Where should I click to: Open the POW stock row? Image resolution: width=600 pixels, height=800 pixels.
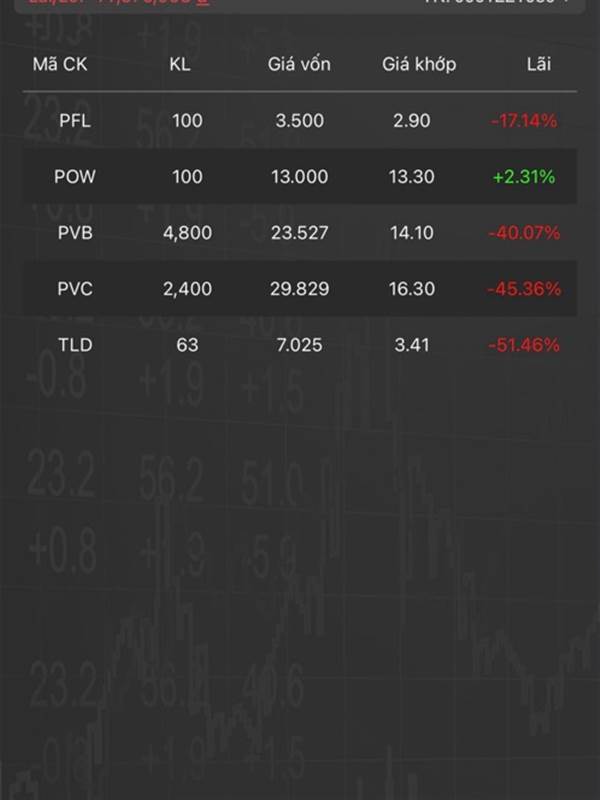(x=300, y=177)
